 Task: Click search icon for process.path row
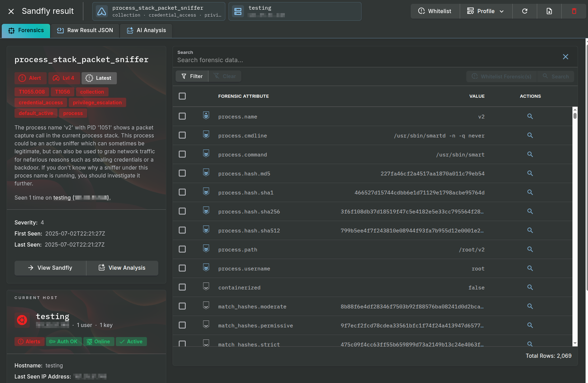530,249
